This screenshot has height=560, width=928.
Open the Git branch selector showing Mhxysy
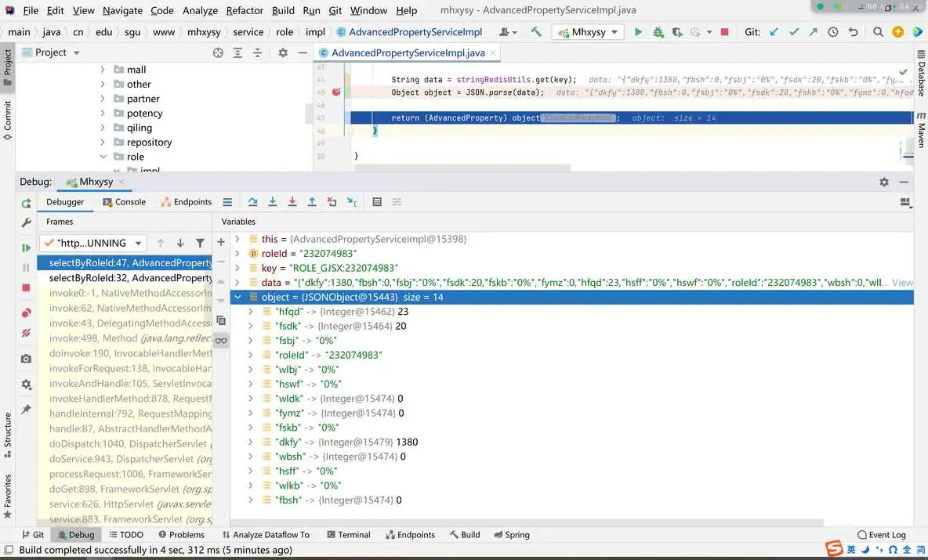click(587, 32)
